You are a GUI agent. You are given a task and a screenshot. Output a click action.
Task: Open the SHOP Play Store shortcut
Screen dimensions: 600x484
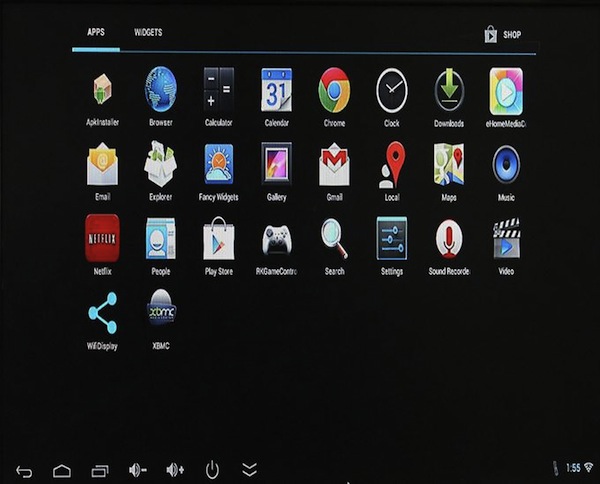coord(503,34)
